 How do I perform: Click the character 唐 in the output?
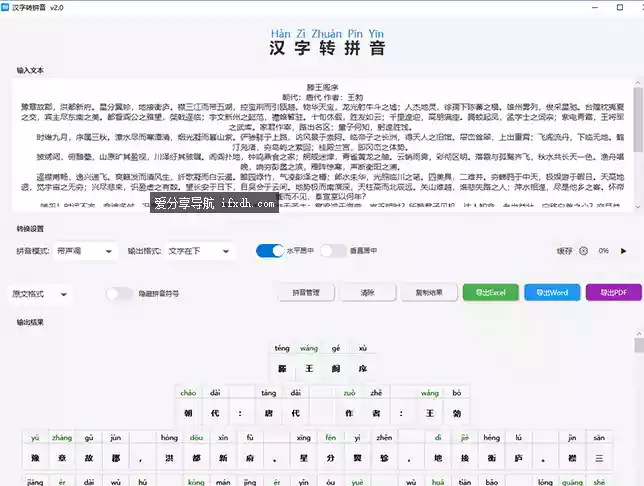click(x=269, y=414)
